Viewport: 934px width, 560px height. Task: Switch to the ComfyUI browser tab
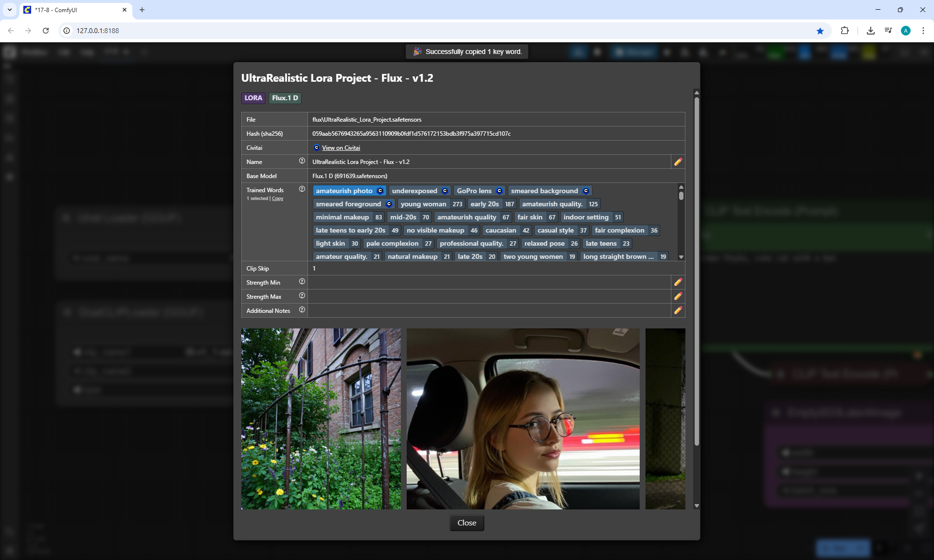pyautogui.click(x=73, y=10)
